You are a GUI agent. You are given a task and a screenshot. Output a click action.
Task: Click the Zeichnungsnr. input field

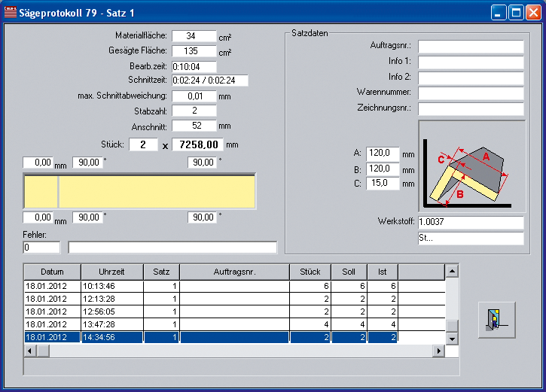coord(471,108)
